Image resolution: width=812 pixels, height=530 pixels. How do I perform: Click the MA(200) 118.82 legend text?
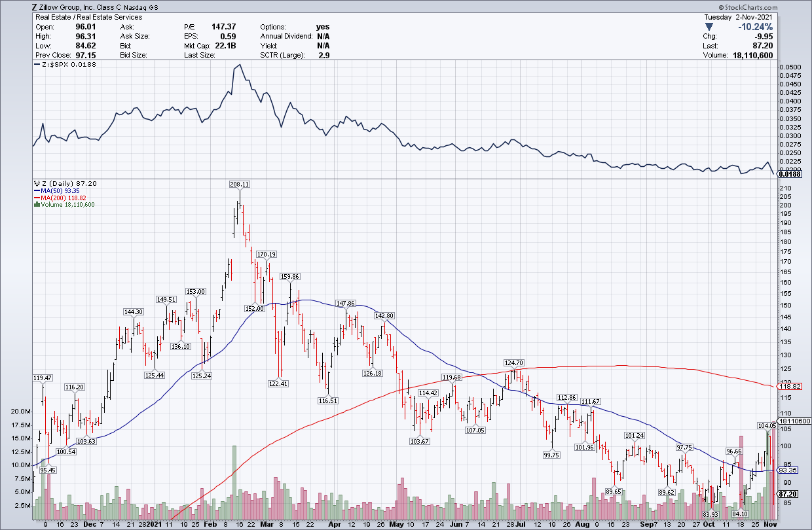(x=64, y=198)
